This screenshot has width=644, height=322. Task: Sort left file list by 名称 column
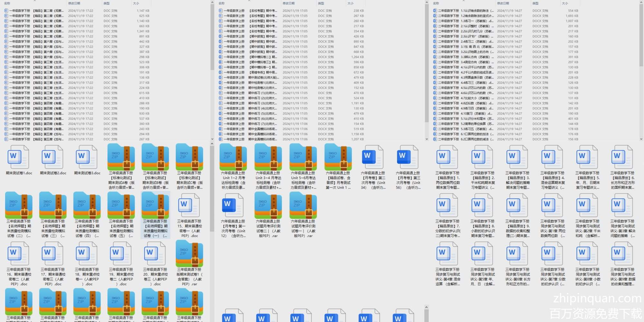pyautogui.click(x=7, y=3)
